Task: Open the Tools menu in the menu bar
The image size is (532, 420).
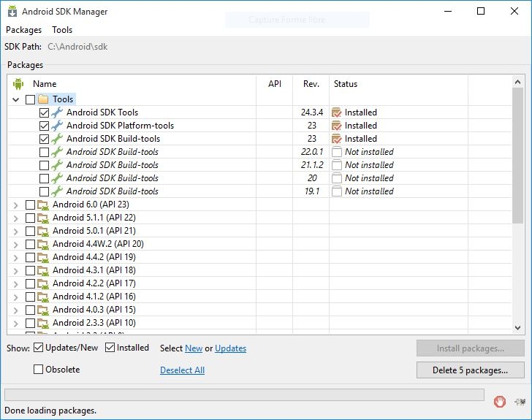Action: click(x=62, y=30)
